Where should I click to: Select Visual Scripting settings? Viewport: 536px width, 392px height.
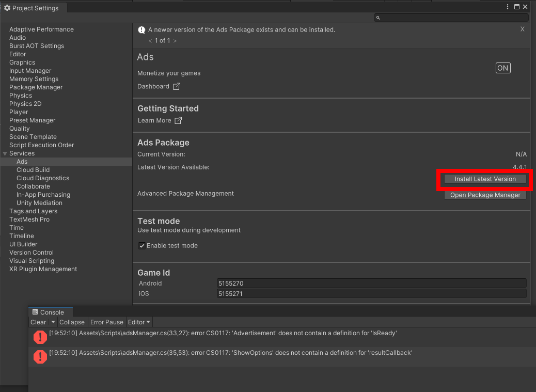[32, 261]
